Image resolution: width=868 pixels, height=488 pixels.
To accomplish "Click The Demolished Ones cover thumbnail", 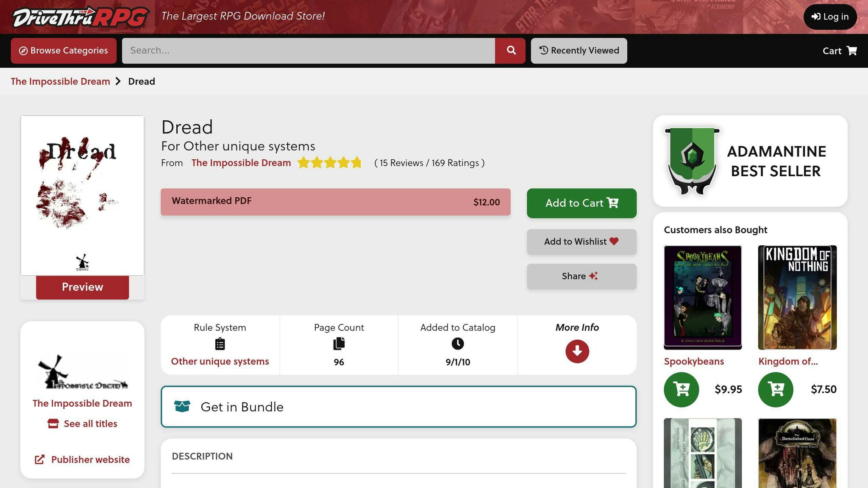I will (797, 453).
